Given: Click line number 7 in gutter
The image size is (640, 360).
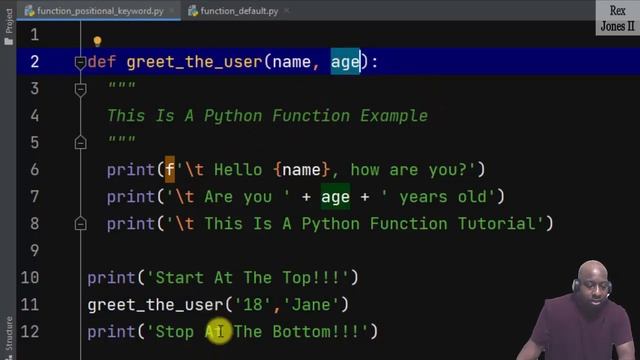Looking at the screenshot, I should (35, 197).
